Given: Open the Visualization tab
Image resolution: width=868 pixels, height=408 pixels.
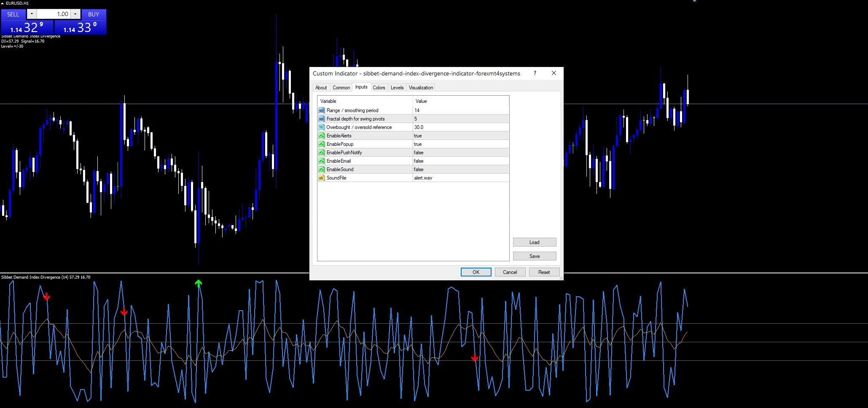Looking at the screenshot, I should [x=421, y=88].
